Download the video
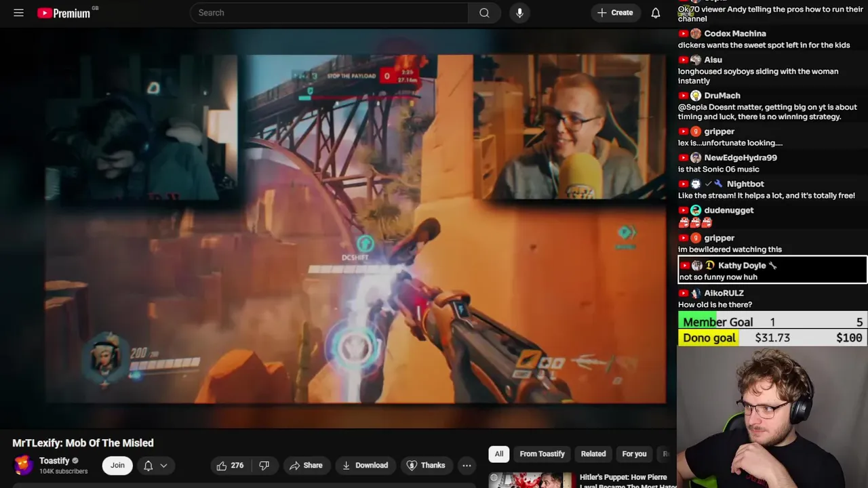Image resolution: width=868 pixels, height=488 pixels. [365, 465]
